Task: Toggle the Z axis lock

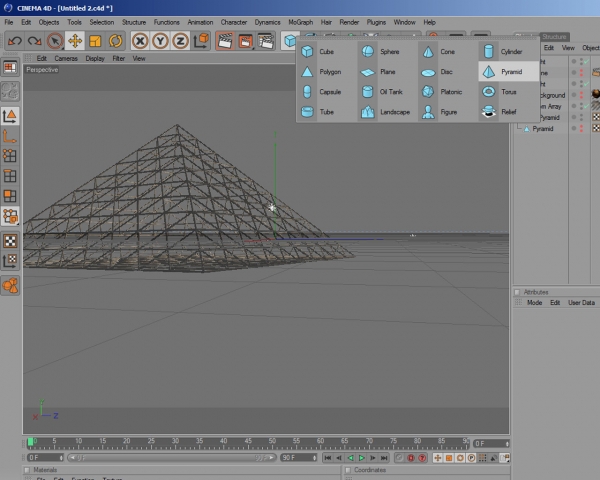Action: click(x=180, y=41)
